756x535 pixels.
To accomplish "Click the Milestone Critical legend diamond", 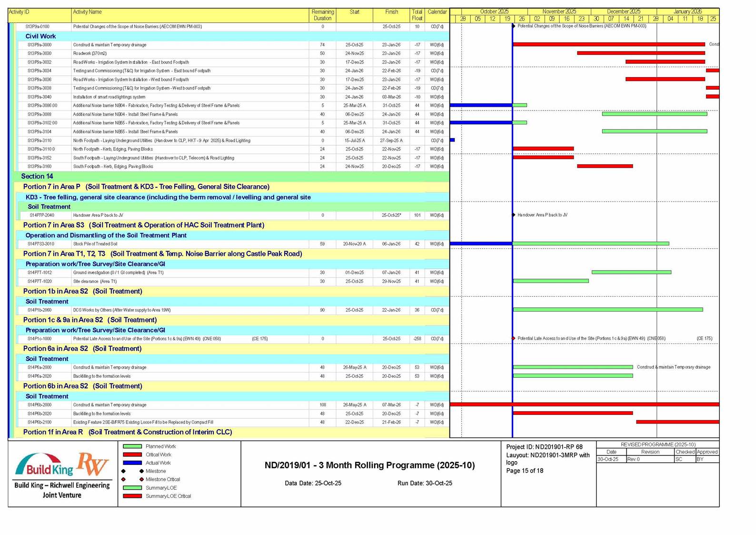I will pyautogui.click(x=141, y=479).
